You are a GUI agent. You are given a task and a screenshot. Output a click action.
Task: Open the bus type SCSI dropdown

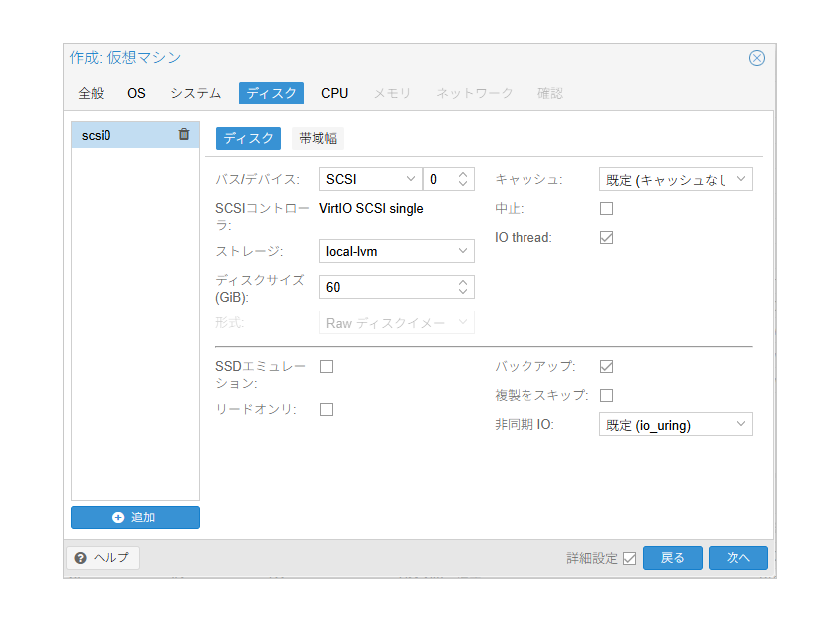[370, 179]
